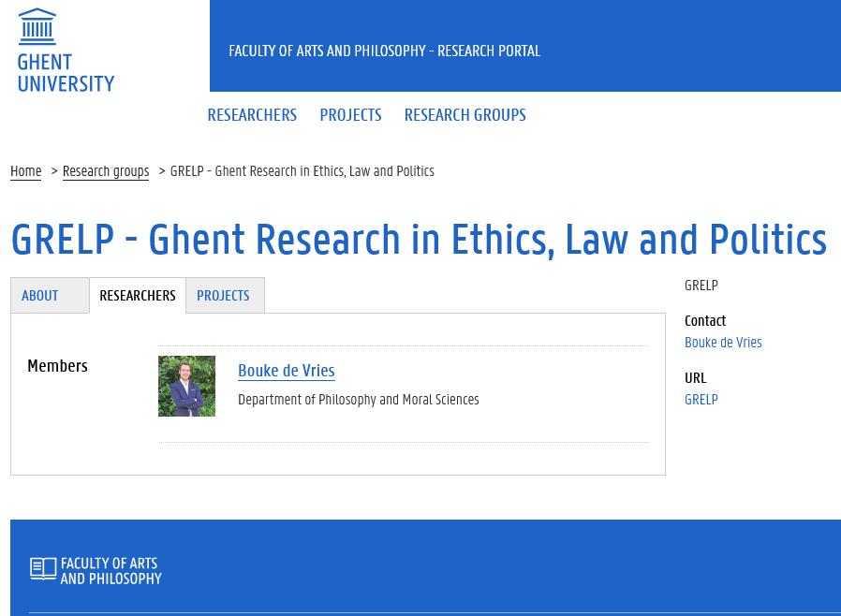Click the Ghent University wordmark text
The width and height of the screenshot is (841, 616).
click(66, 73)
